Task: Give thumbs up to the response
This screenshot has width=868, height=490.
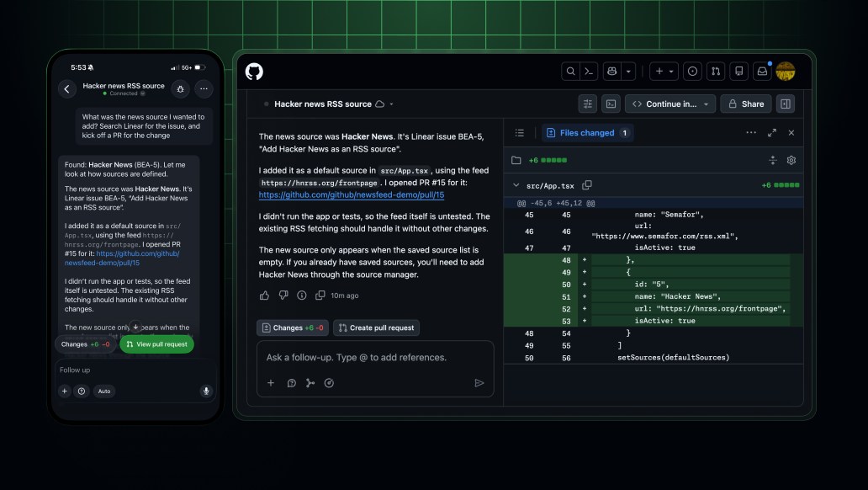Action: tap(265, 296)
